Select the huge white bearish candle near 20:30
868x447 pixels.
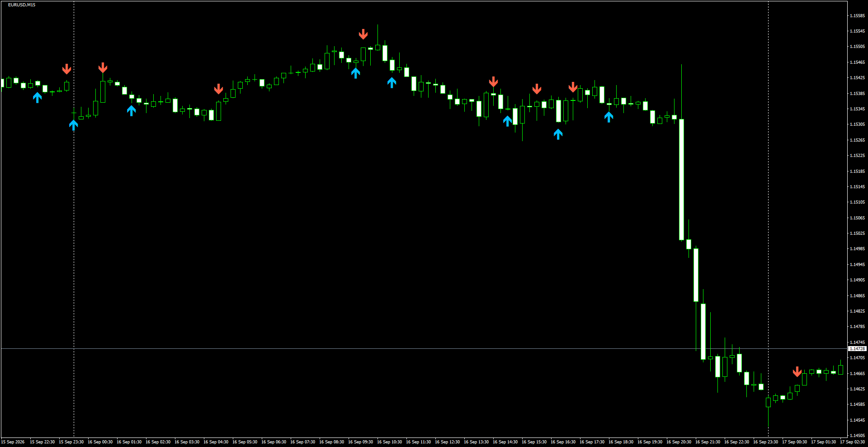tap(681, 180)
